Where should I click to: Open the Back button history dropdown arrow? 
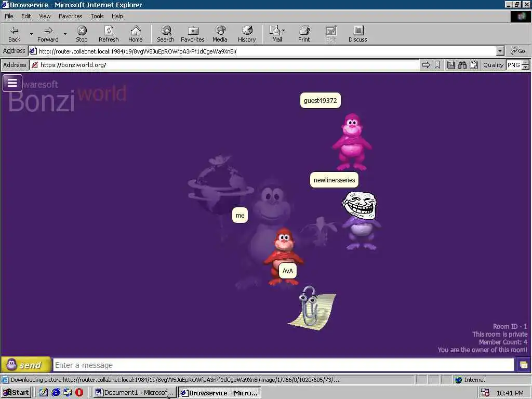[x=31, y=34]
